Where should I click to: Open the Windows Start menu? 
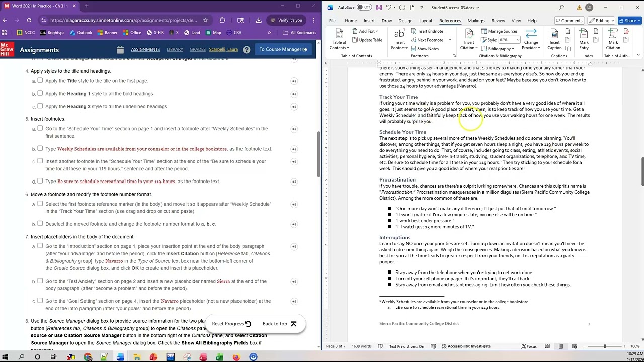6,357
